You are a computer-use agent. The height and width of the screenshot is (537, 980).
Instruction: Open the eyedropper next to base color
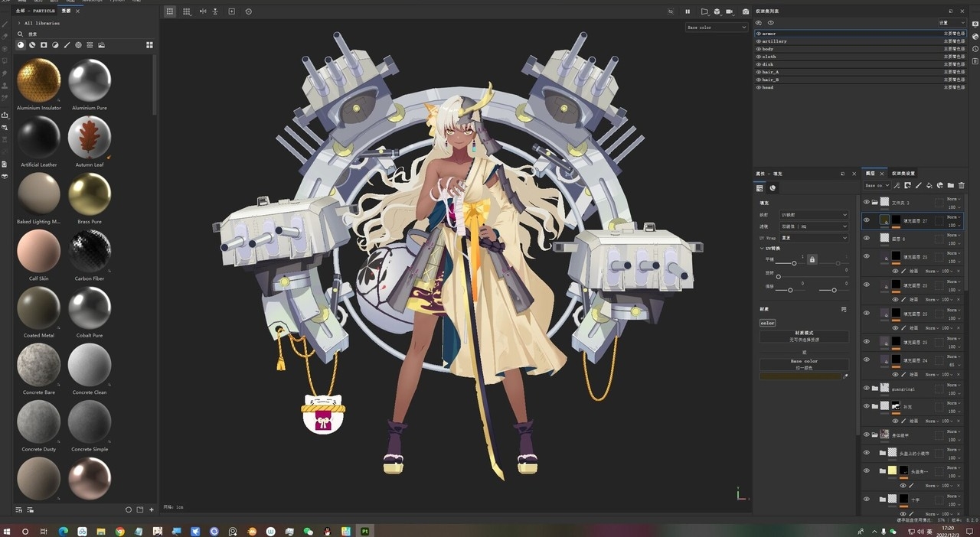845,376
